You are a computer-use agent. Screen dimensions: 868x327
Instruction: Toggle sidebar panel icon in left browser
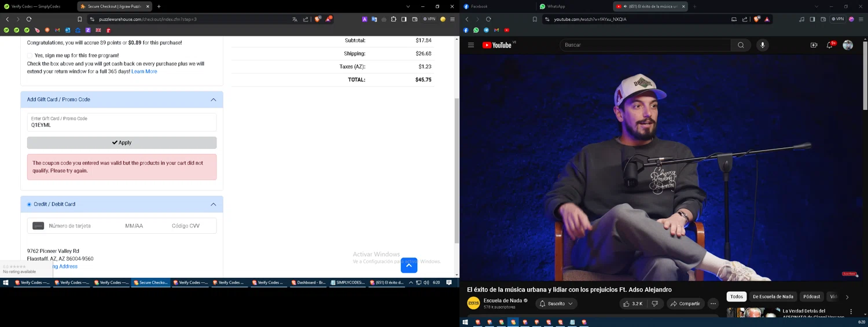click(404, 19)
